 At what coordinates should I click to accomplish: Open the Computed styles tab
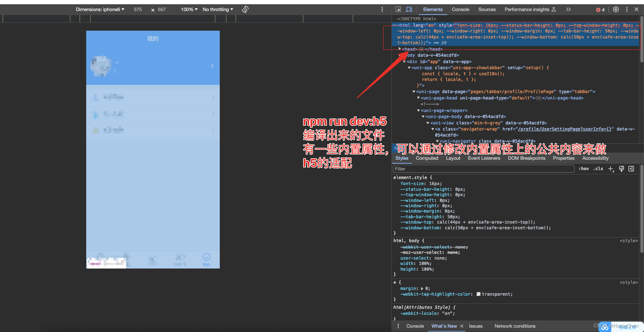point(427,158)
